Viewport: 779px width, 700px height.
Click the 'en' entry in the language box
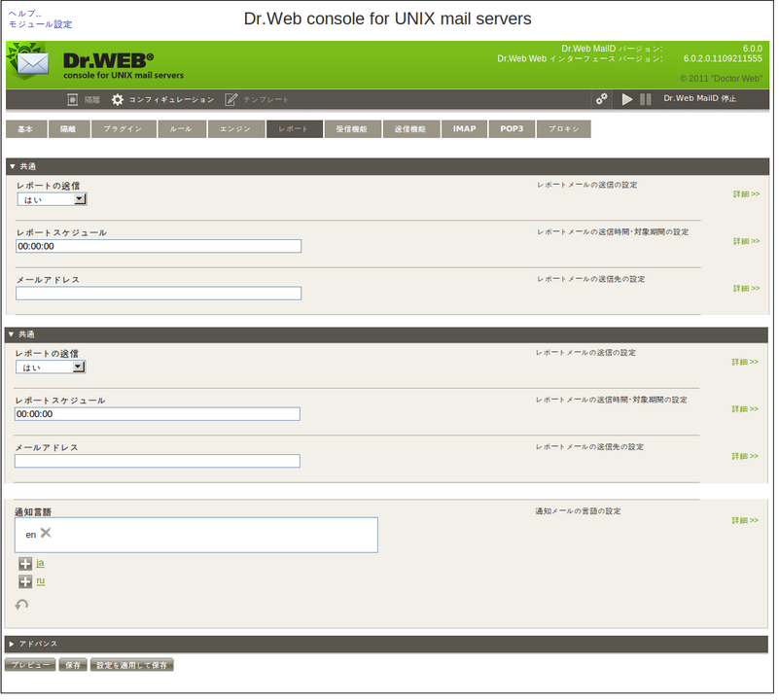pos(31,537)
